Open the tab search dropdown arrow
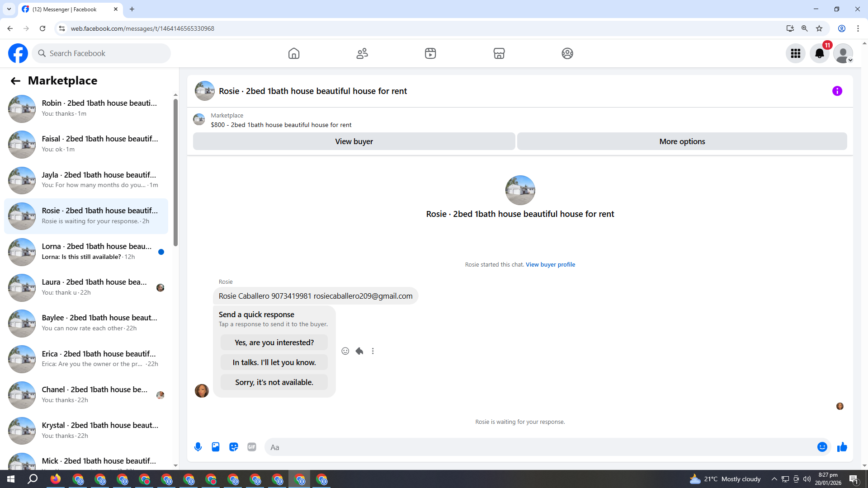Viewport: 868px width, 488px height. pos(9,9)
